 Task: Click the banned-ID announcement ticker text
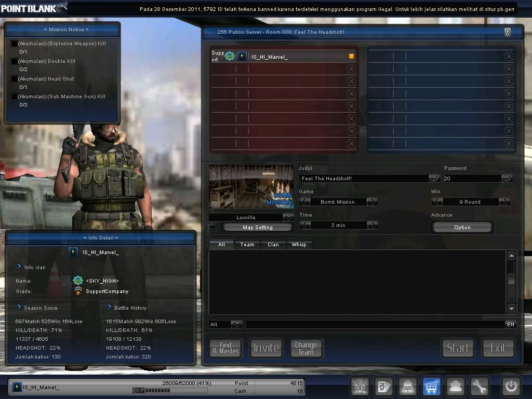(327, 9)
